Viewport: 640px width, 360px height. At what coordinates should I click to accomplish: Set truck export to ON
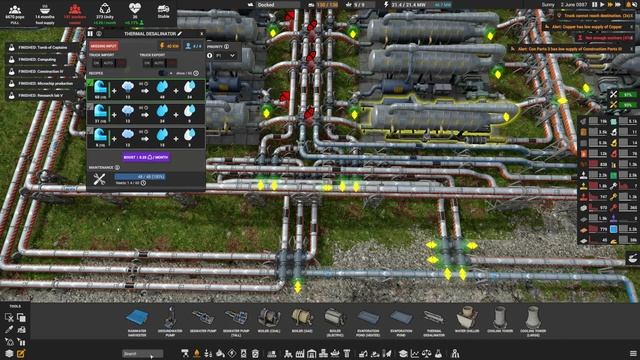147,63
